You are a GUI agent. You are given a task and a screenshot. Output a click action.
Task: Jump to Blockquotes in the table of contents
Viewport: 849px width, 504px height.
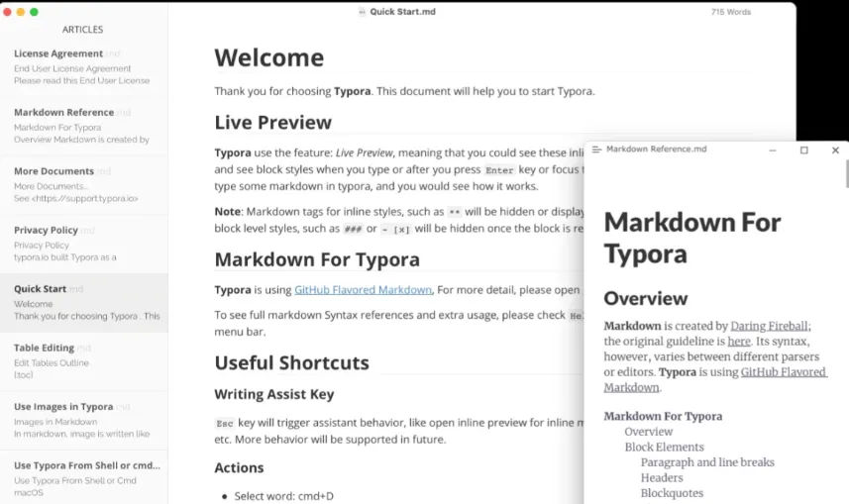672,493
